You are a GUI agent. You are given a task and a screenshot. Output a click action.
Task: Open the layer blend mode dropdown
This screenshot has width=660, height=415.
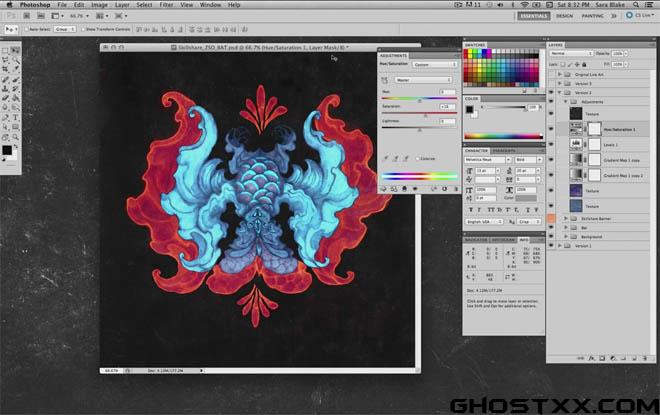click(x=571, y=53)
